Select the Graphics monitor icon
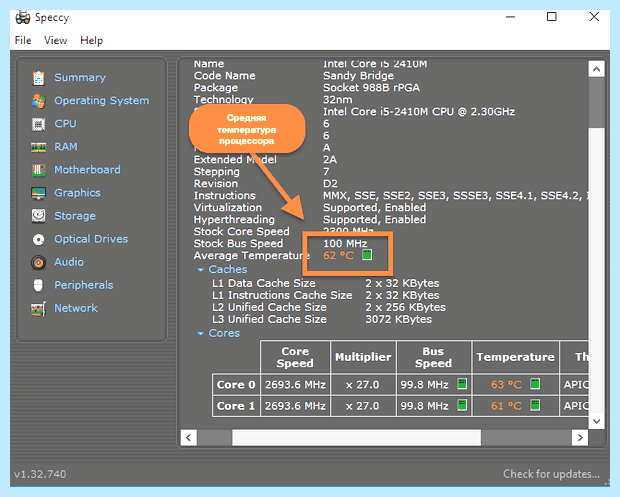Viewport: 620px width, 497px height. pyautogui.click(x=38, y=193)
